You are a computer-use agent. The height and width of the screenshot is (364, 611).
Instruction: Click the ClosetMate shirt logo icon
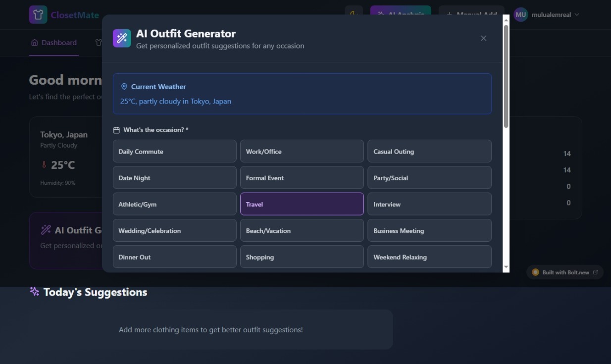click(38, 15)
